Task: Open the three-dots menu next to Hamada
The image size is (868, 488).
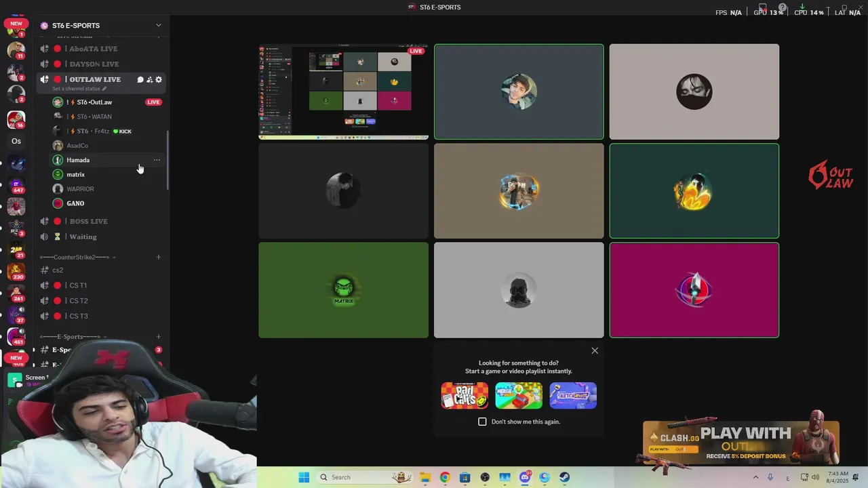Action: point(157,160)
